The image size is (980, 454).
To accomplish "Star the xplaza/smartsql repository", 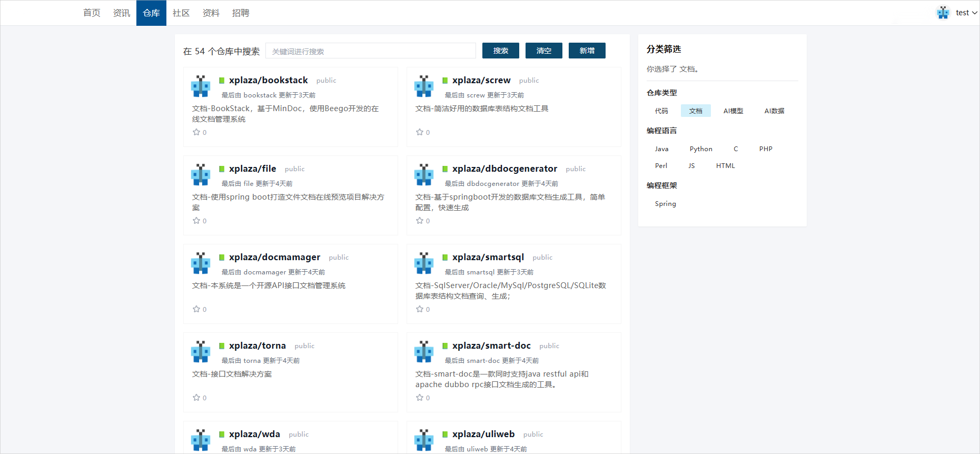I will tap(420, 309).
